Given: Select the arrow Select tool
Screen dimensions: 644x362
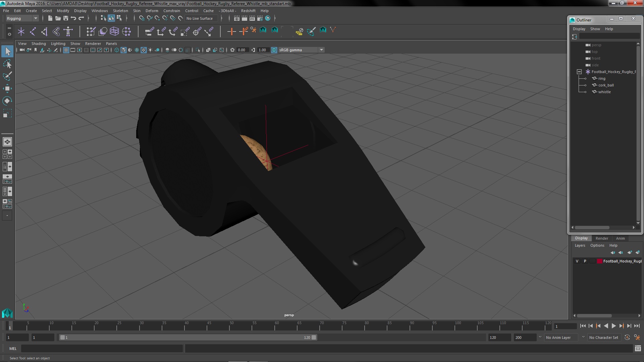Looking at the screenshot, I should (x=7, y=51).
